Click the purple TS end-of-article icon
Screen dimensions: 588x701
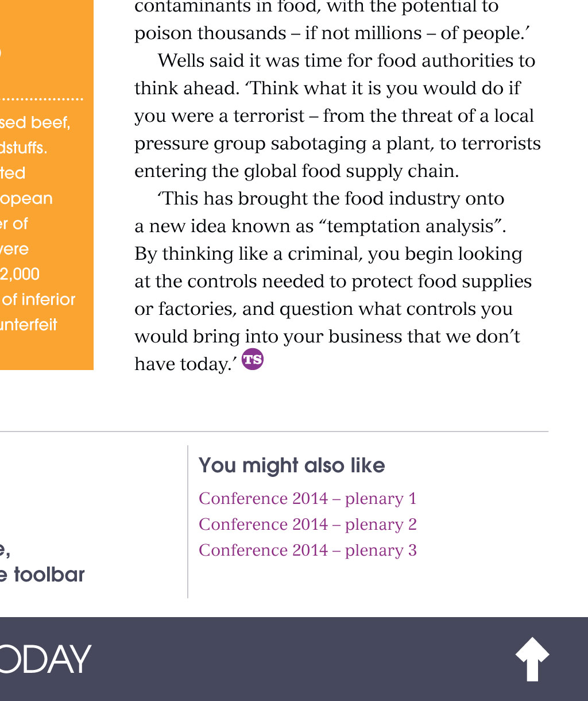(253, 359)
